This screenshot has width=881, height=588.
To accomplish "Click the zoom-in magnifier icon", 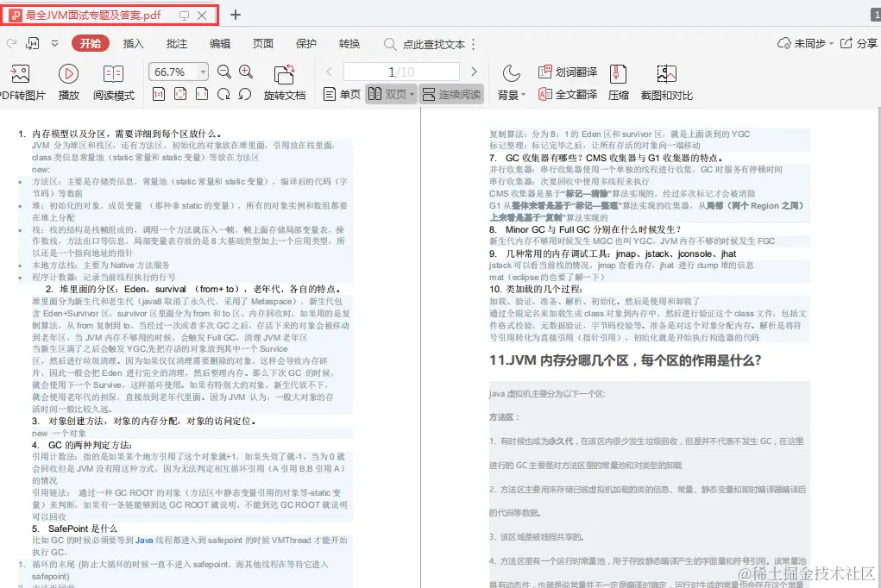I will click(x=247, y=72).
